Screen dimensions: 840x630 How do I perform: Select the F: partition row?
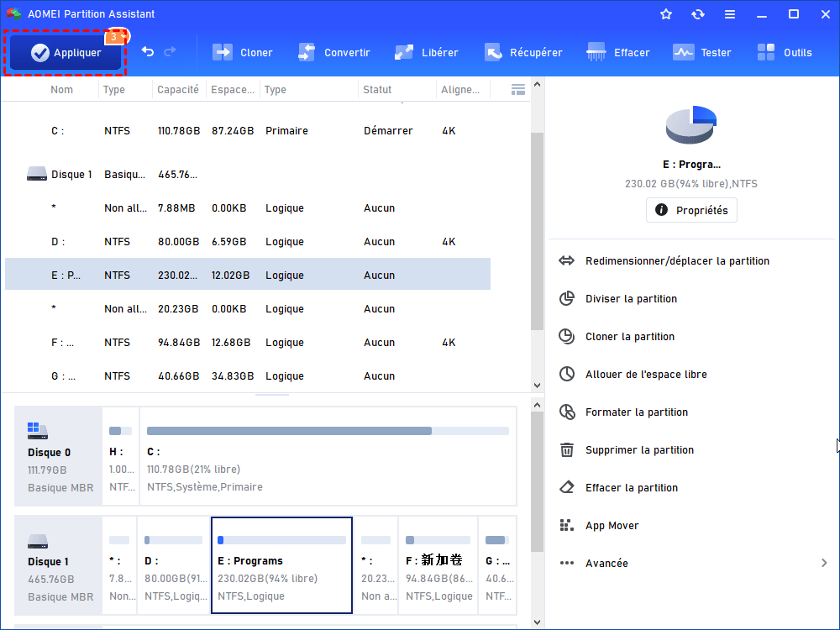pos(248,343)
